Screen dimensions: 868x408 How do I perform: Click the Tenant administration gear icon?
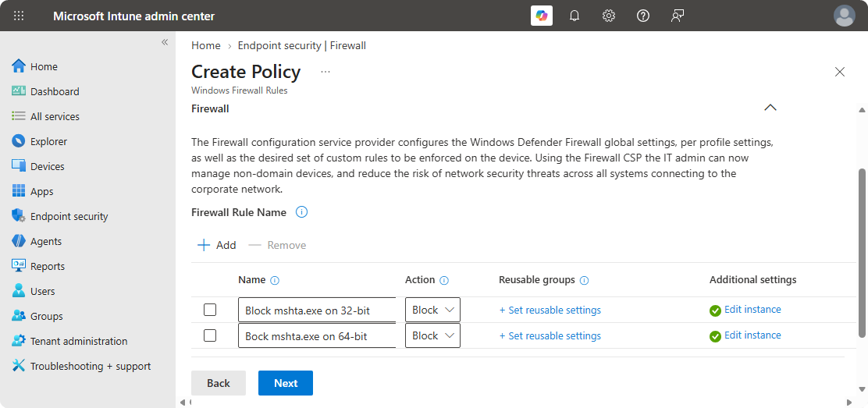pyautogui.click(x=19, y=340)
